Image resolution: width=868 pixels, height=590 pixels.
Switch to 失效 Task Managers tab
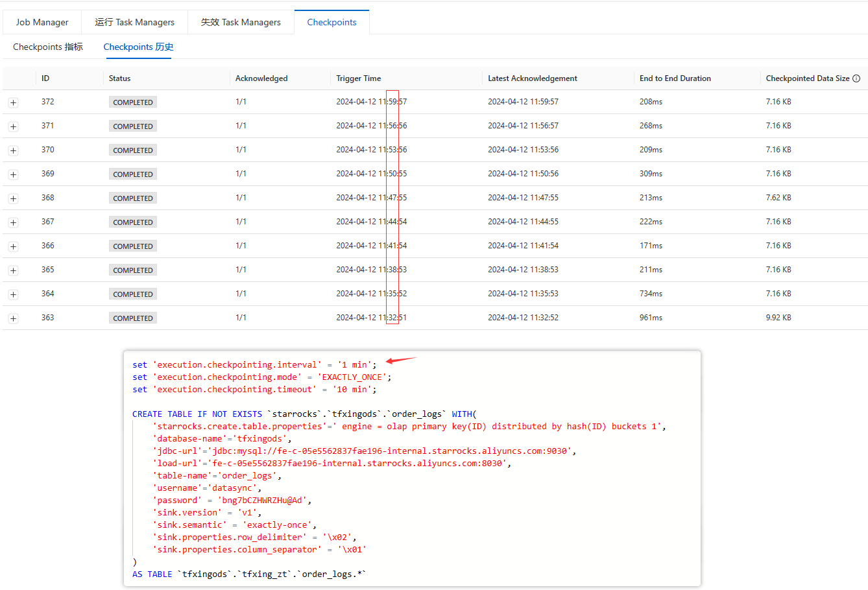point(241,22)
